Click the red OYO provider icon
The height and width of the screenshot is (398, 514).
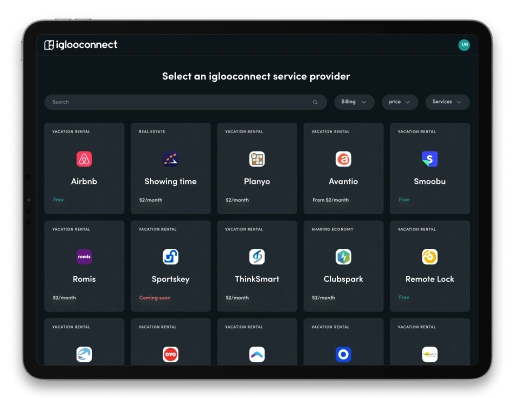point(170,354)
